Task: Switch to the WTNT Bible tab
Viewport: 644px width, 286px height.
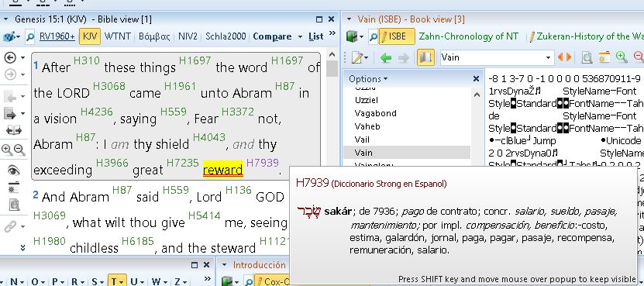Action: pyautogui.click(x=118, y=36)
